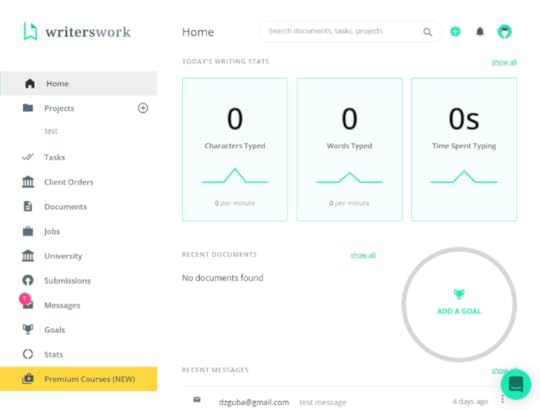
Task: Open notifications bell
Action: [480, 32]
